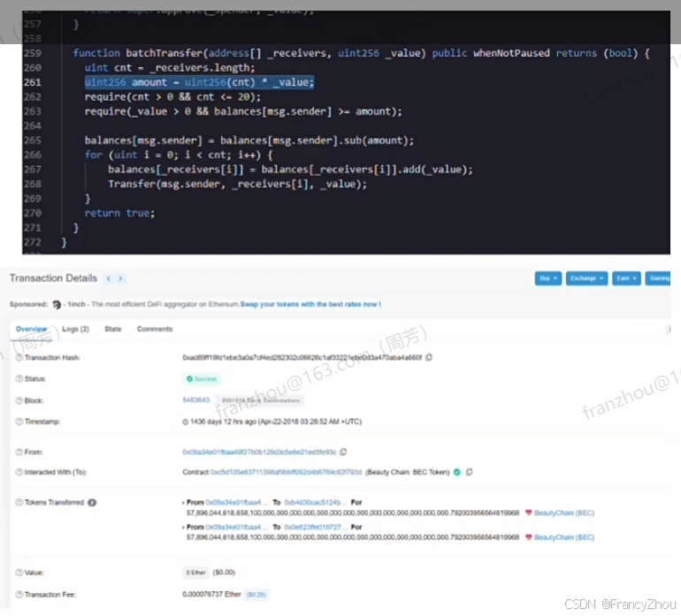This screenshot has height=616, width=681.
Task: Click the help icon beside Value
Action: (x=19, y=572)
